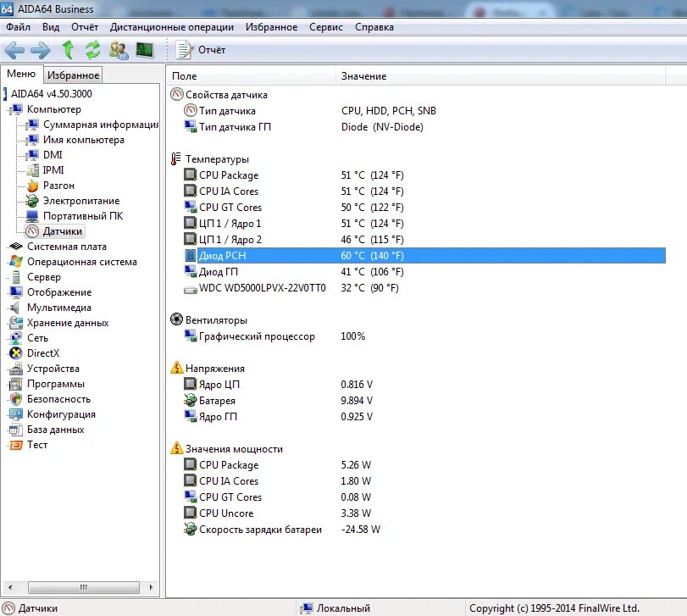Click the Отчёт report toolbar button
687x616 pixels.
tap(201, 50)
